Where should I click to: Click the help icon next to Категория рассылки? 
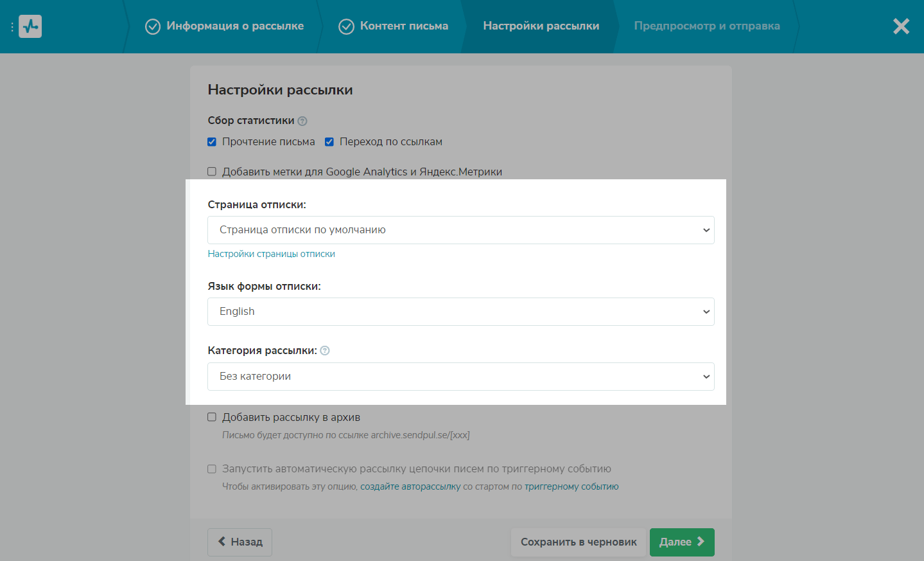click(x=325, y=351)
